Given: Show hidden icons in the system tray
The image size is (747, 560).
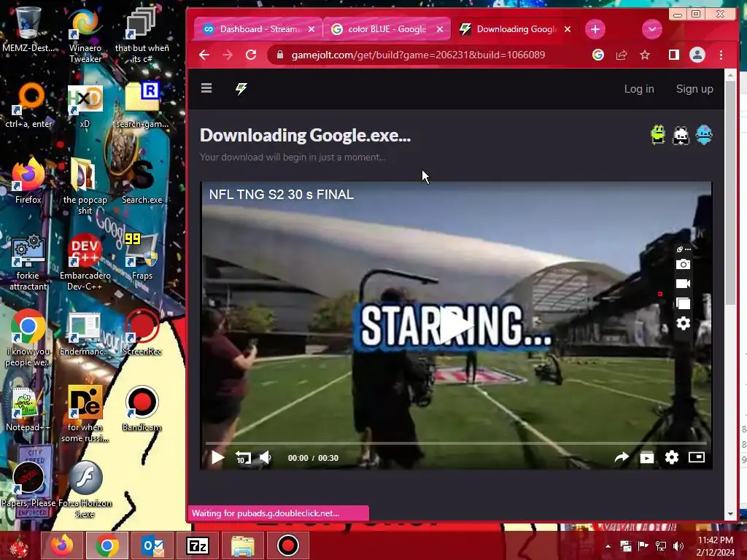Looking at the screenshot, I should (608, 546).
